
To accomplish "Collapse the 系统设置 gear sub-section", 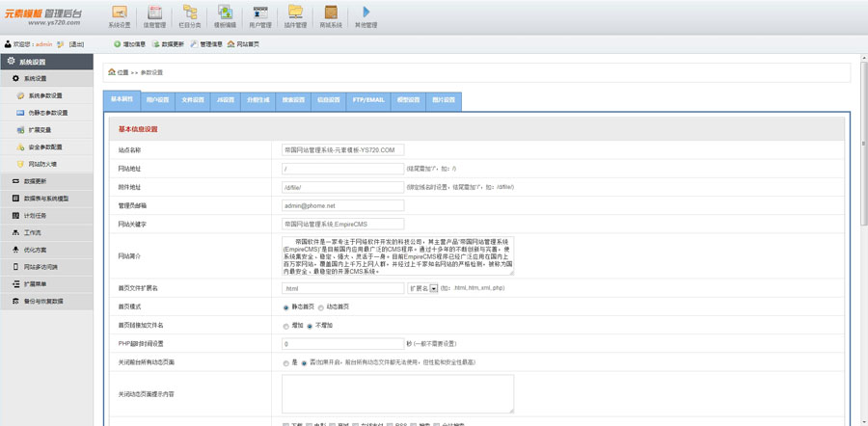I will coord(46,79).
